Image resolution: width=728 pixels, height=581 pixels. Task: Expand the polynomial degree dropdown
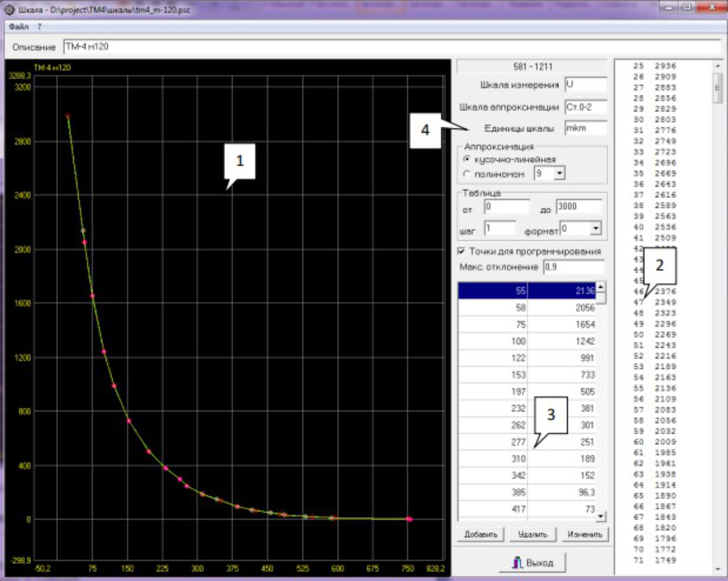559,173
